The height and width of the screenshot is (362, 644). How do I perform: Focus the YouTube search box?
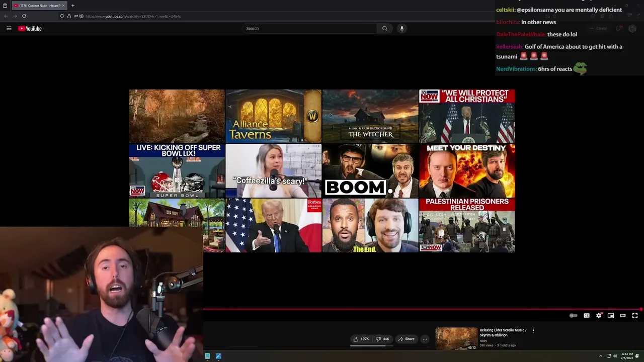(x=309, y=29)
